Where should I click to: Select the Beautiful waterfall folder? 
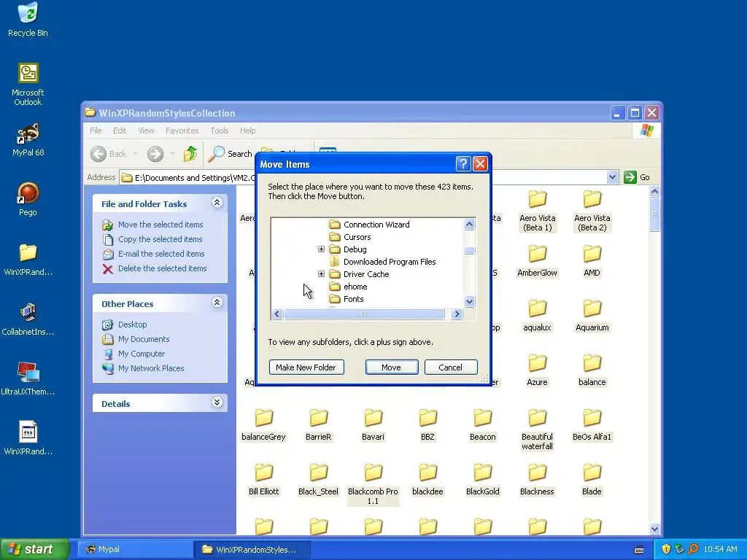coord(538,429)
